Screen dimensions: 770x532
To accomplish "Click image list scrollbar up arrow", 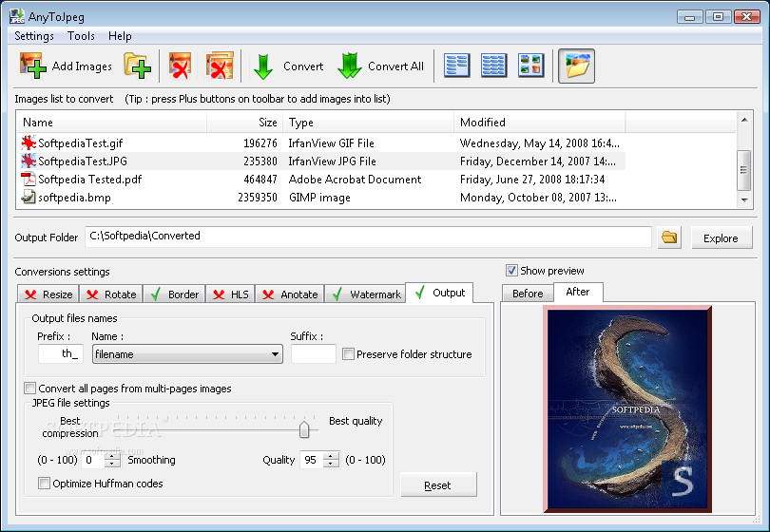I will (x=744, y=120).
